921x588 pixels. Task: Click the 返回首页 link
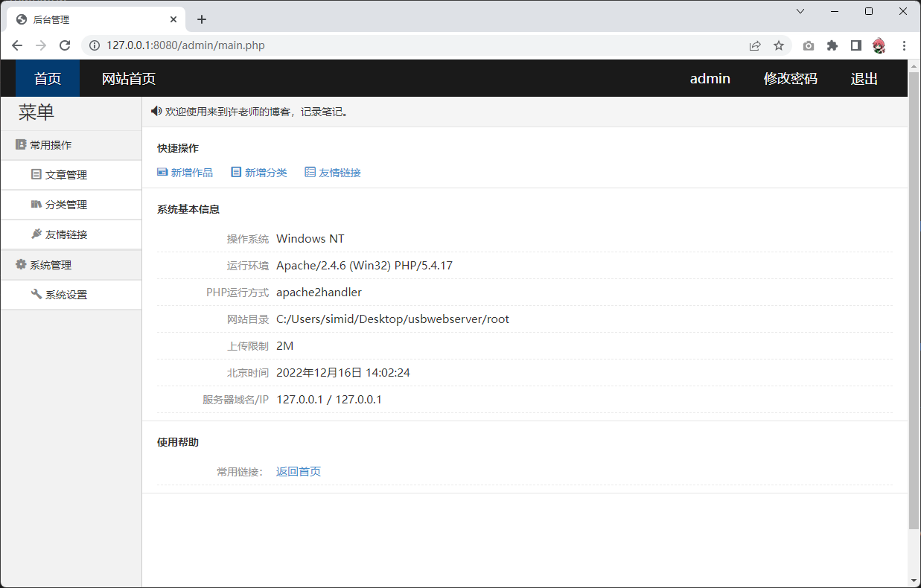(299, 472)
